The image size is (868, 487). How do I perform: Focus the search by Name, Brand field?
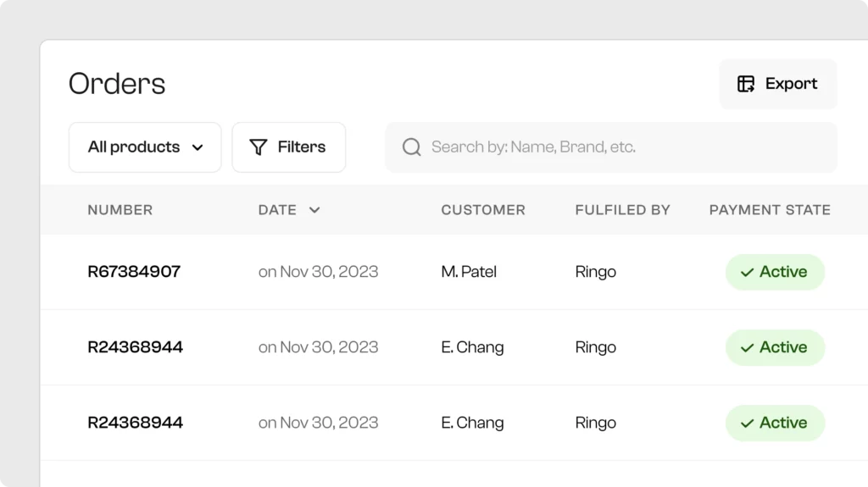[610, 147]
